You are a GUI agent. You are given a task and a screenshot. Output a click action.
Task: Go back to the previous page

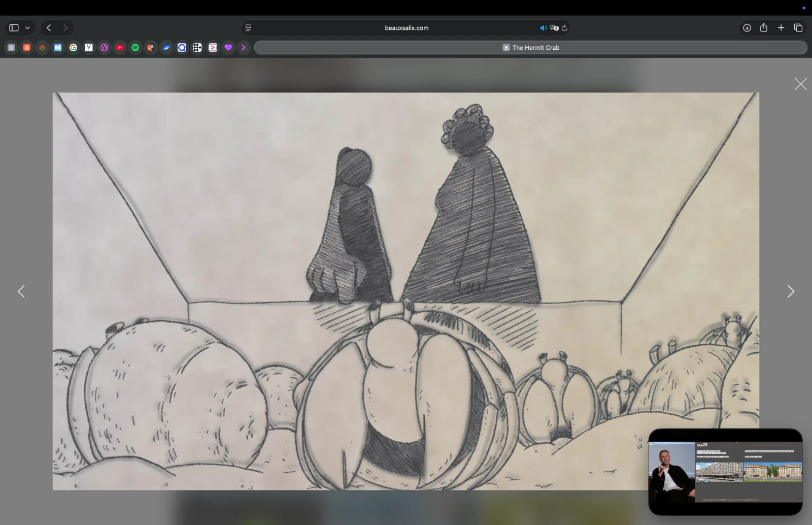[x=49, y=28]
